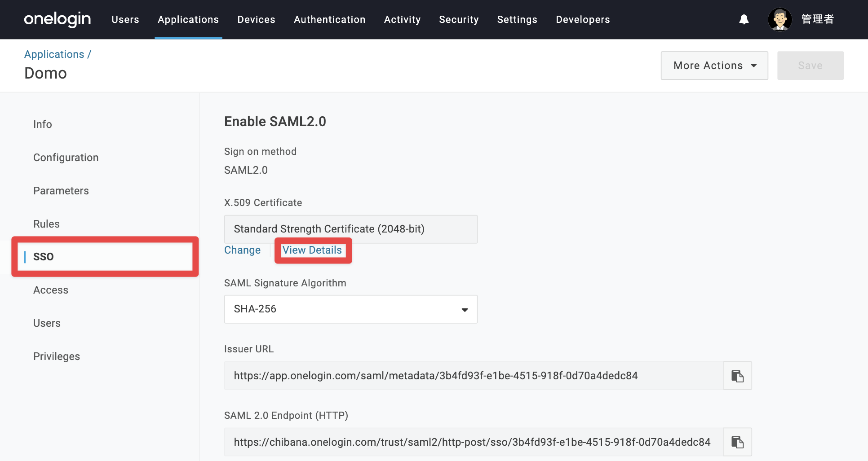Open the SHA-256 signature algorithm dropdown

pos(351,309)
